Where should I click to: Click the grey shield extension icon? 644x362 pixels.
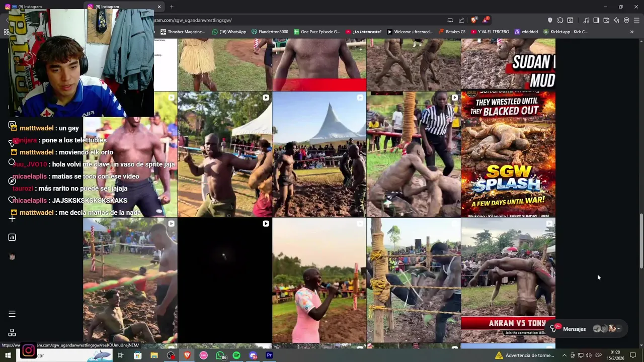coord(550,20)
